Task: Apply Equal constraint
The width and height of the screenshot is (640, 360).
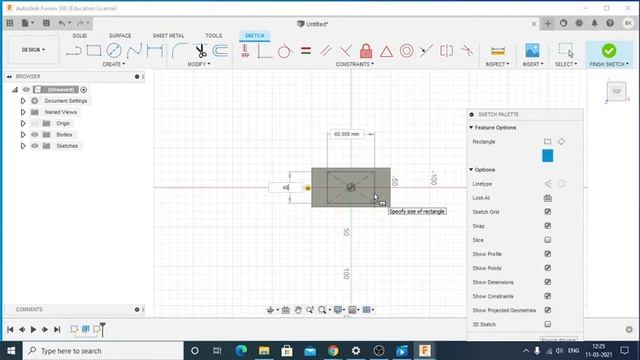Action: click(306, 51)
